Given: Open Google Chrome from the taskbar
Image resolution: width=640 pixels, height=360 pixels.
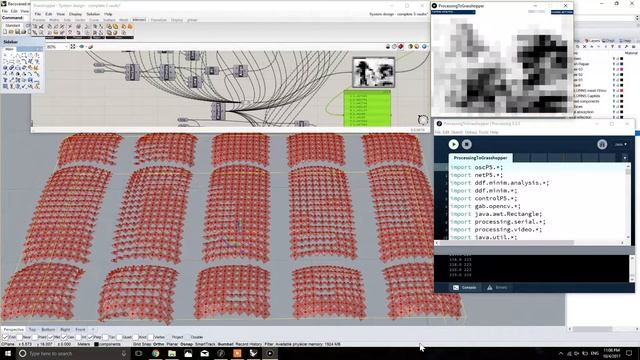Looking at the screenshot, I should [156, 353].
